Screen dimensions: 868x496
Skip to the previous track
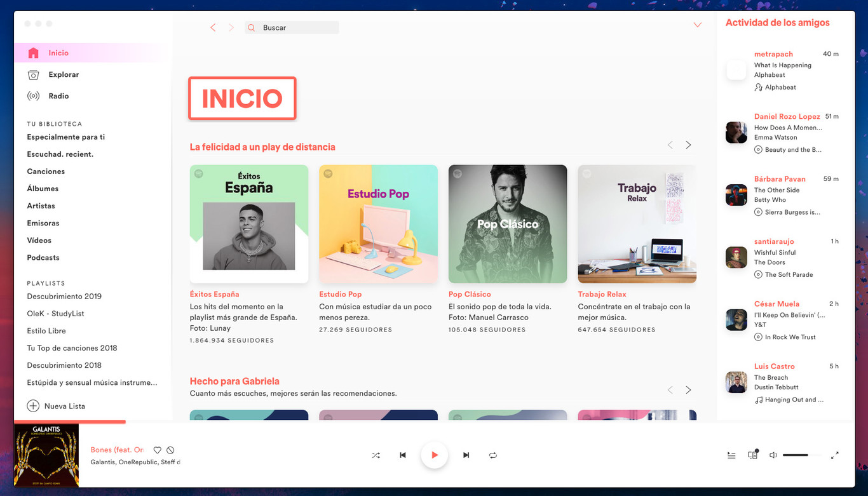(x=403, y=455)
